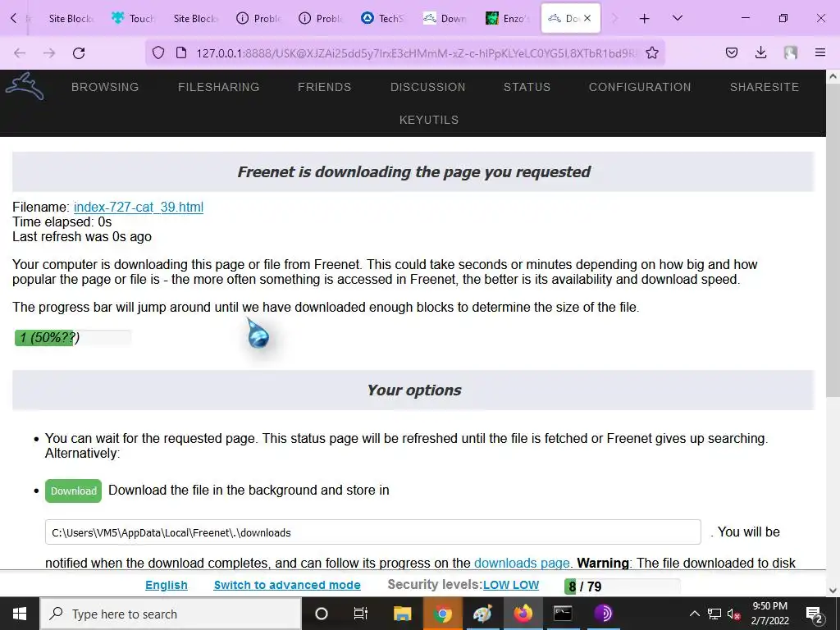Click the muted speaker tray icon
Image resolution: width=840 pixels, height=630 pixels.
[x=733, y=614]
